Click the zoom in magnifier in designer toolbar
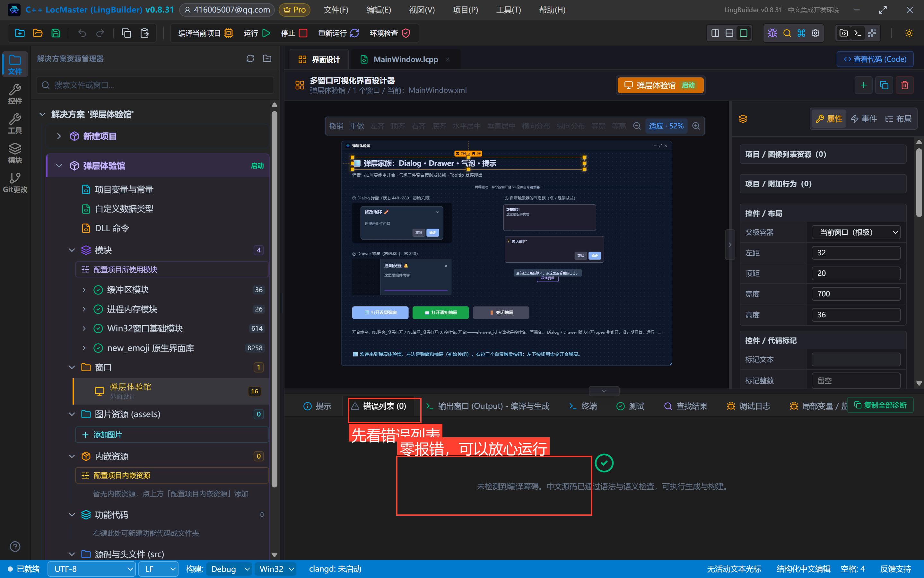 point(696,126)
